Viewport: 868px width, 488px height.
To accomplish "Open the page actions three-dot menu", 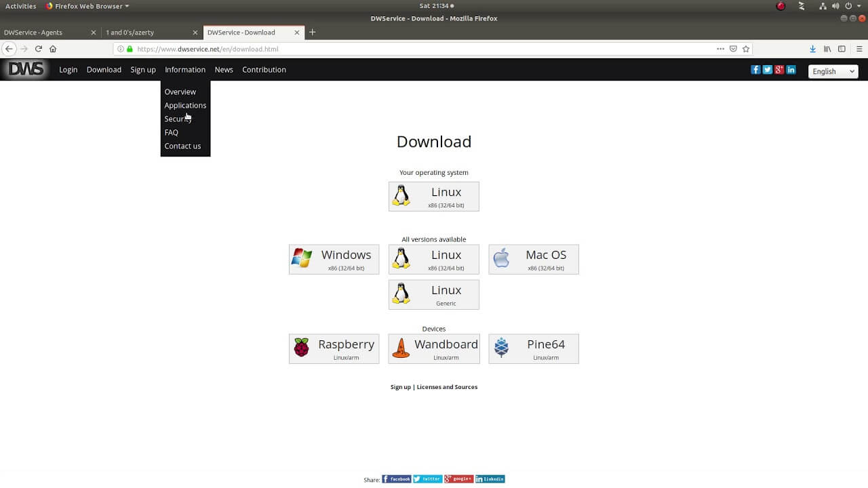I will click(x=720, y=49).
